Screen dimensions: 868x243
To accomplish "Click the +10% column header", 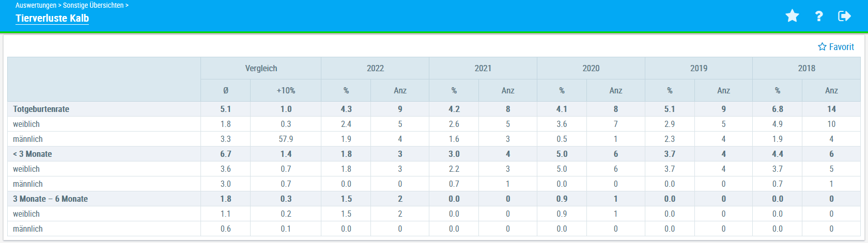I will [x=286, y=90].
